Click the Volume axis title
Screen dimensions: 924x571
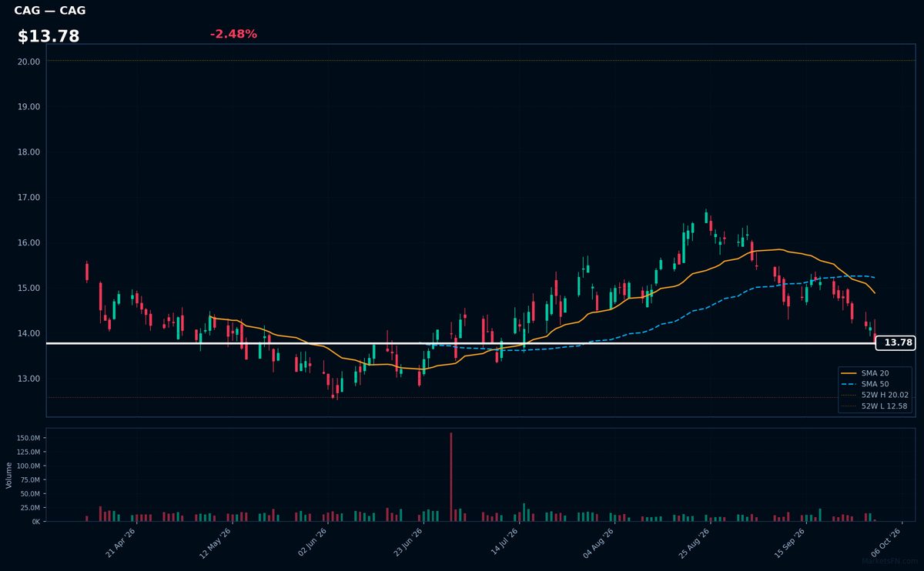(x=9, y=475)
